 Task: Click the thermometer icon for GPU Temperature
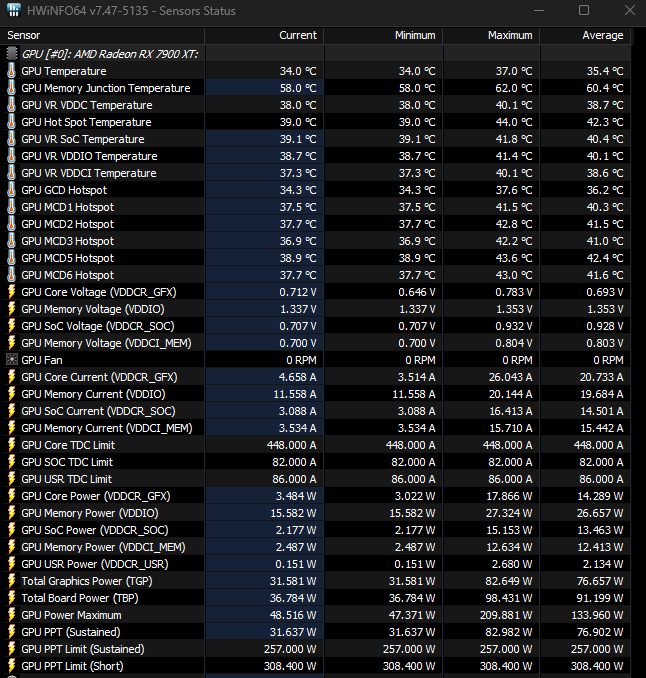click(x=12, y=71)
